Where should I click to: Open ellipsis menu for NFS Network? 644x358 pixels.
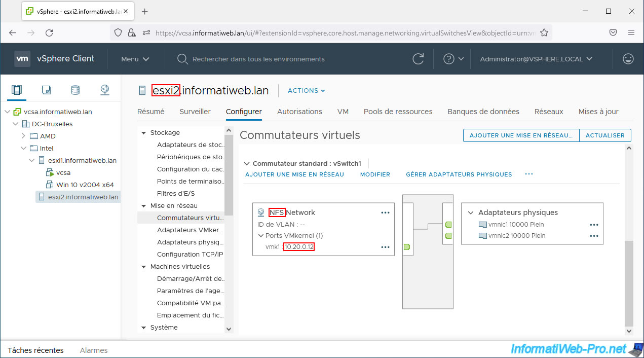[385, 213]
